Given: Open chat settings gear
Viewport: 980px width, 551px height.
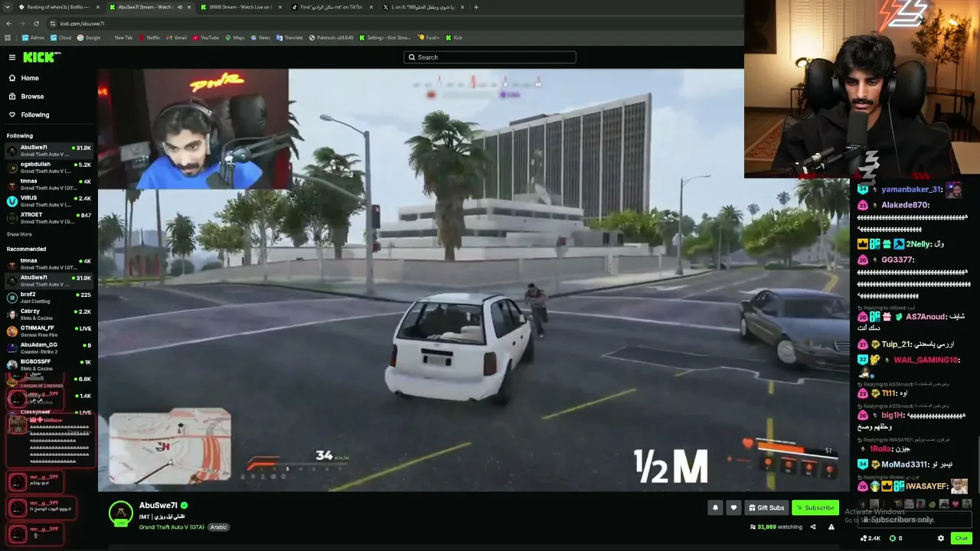Looking at the screenshot, I should (x=941, y=538).
